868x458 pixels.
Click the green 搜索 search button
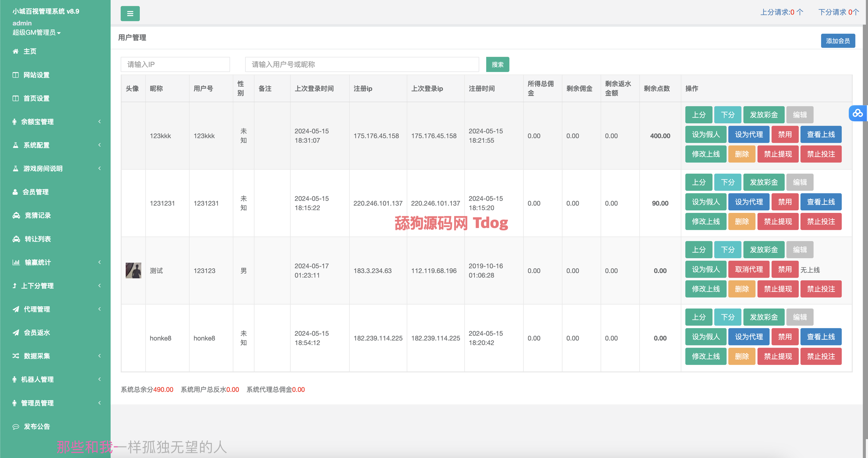[497, 64]
